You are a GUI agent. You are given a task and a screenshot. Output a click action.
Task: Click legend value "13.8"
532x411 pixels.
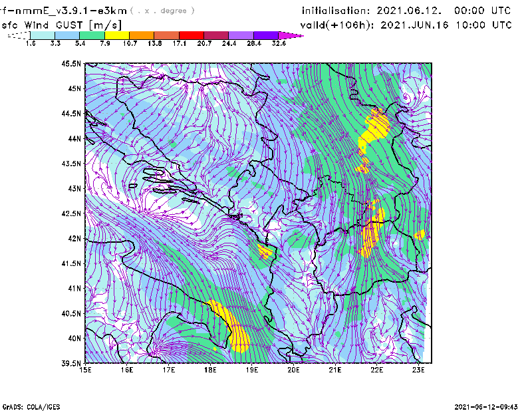155,43
